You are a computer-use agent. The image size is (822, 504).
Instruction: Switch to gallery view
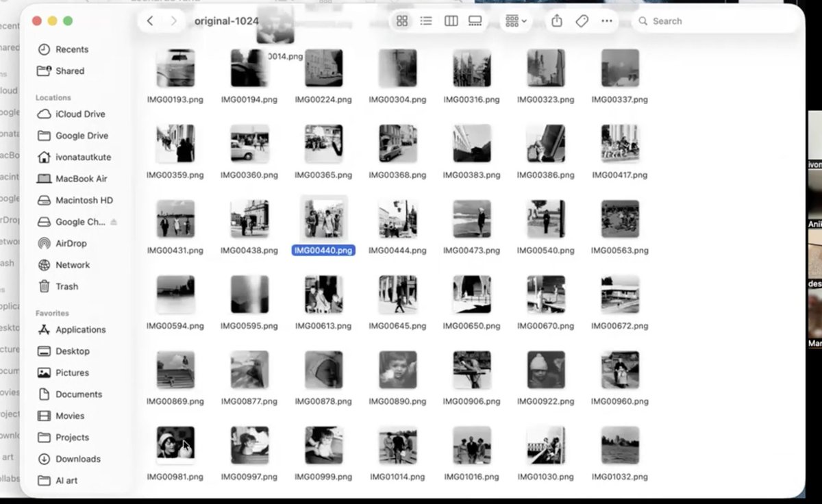pos(475,21)
